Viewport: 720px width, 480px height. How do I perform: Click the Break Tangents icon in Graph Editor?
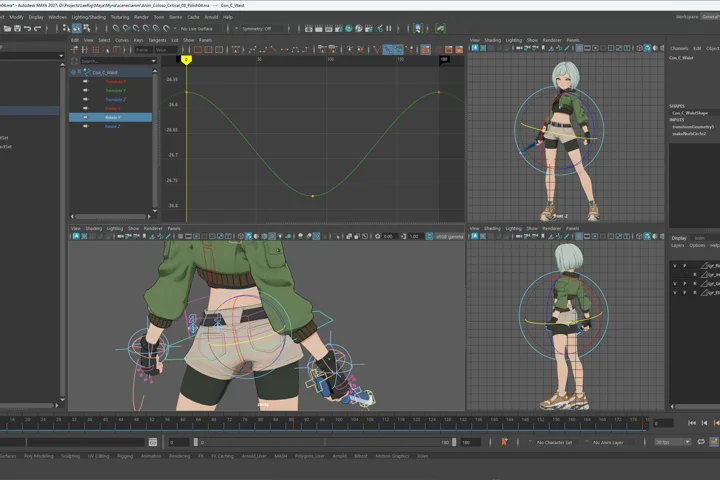pyautogui.click(x=377, y=50)
